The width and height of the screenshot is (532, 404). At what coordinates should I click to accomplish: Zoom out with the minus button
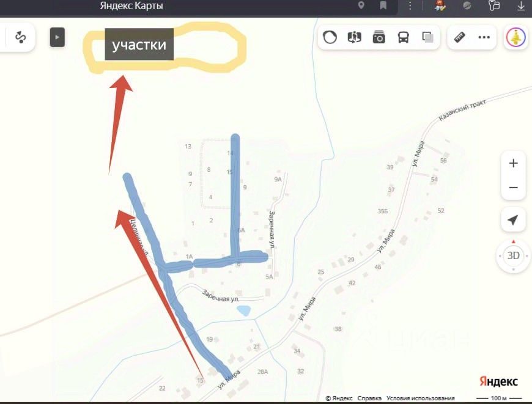[513, 188]
